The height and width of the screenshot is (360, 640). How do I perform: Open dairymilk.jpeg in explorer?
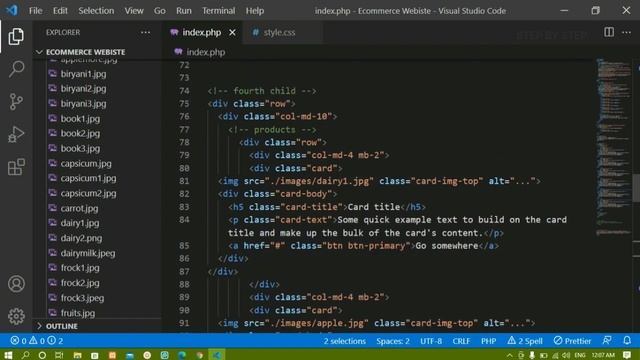[x=88, y=253]
